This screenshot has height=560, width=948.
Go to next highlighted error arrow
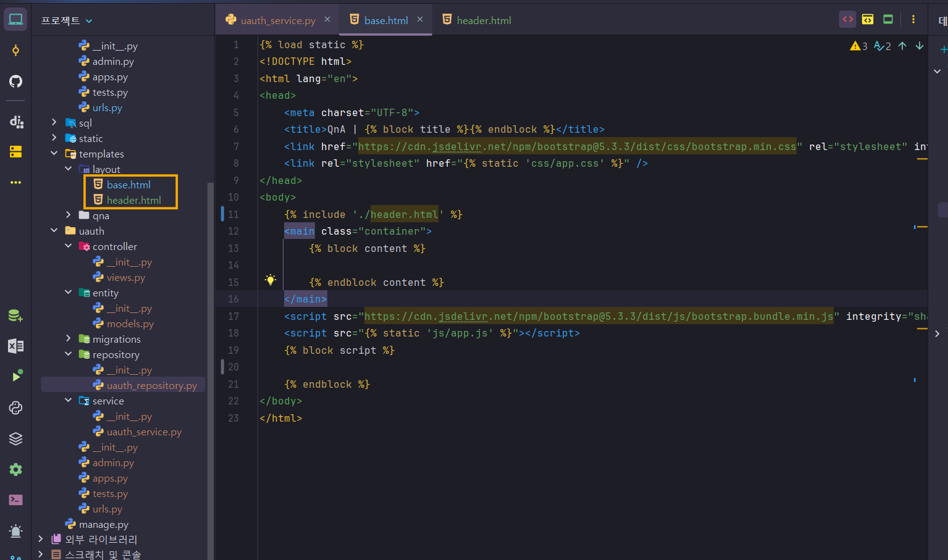click(x=920, y=46)
